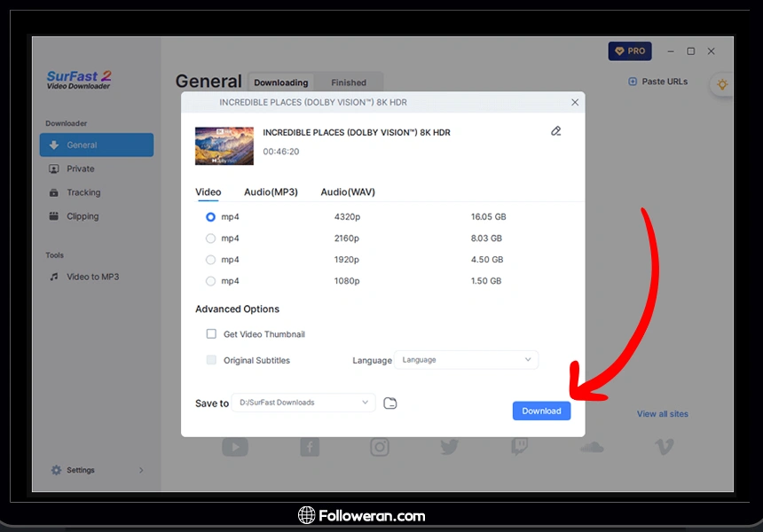Open the Language dropdown

coord(466,360)
